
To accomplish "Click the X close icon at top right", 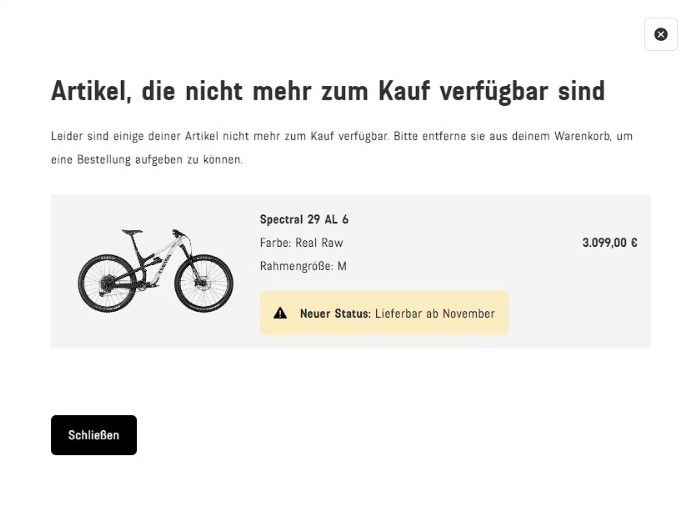I will 660,34.
